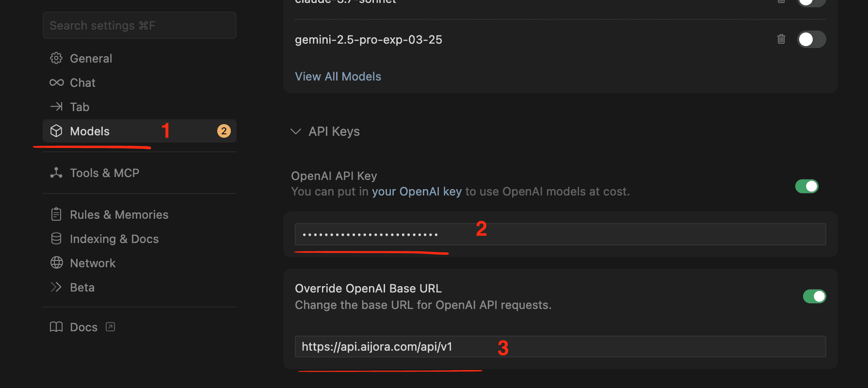
Task: Collapse the API Keys section chevron
Action: (x=295, y=131)
